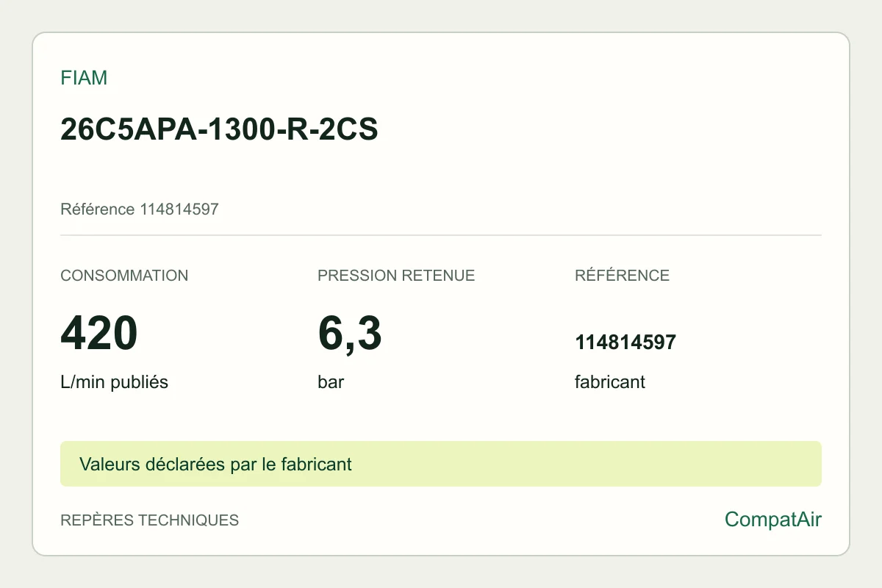Image resolution: width=882 pixels, height=588 pixels.
Task: Click the FIAM brand label
Action: tap(84, 78)
